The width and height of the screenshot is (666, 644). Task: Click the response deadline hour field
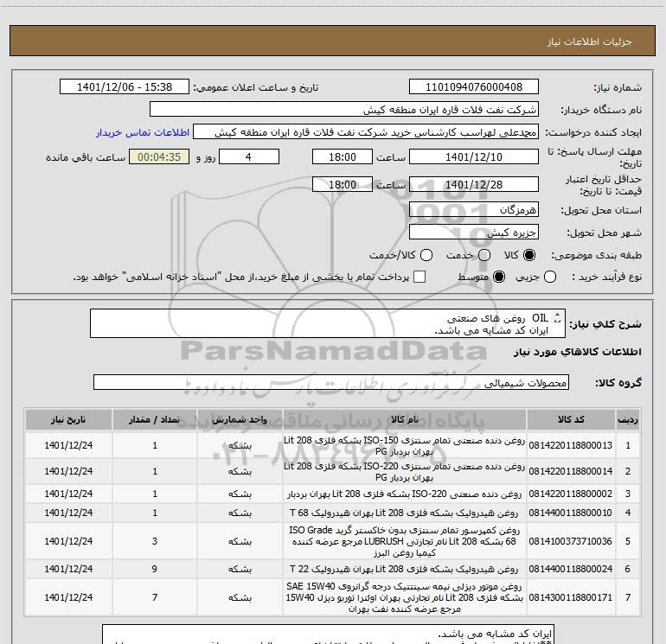343,156
